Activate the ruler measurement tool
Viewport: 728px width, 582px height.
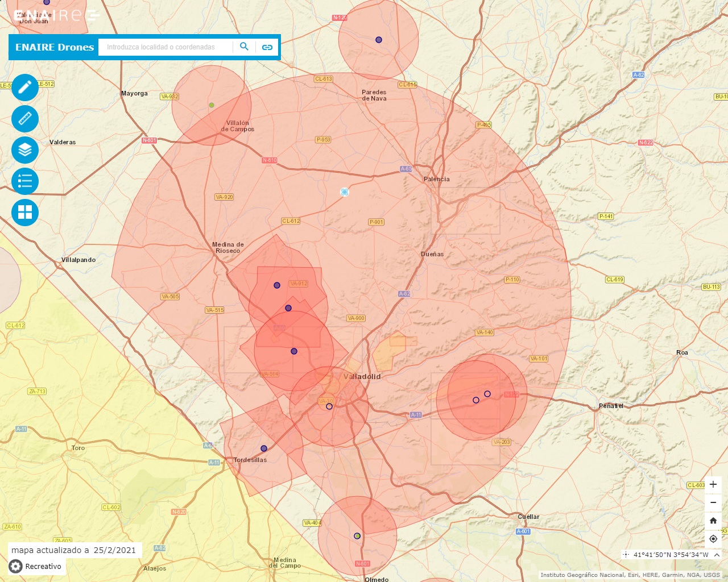(x=25, y=119)
